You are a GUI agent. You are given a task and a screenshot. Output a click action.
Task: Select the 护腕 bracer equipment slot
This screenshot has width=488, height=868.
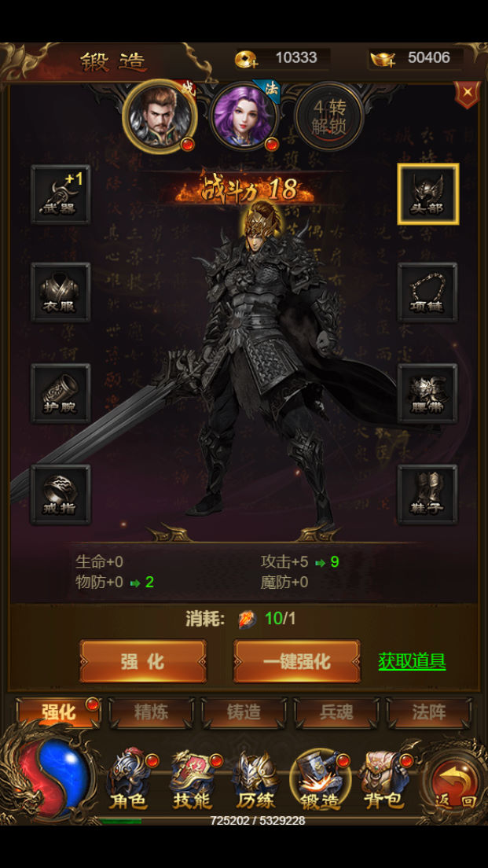pyautogui.click(x=61, y=393)
